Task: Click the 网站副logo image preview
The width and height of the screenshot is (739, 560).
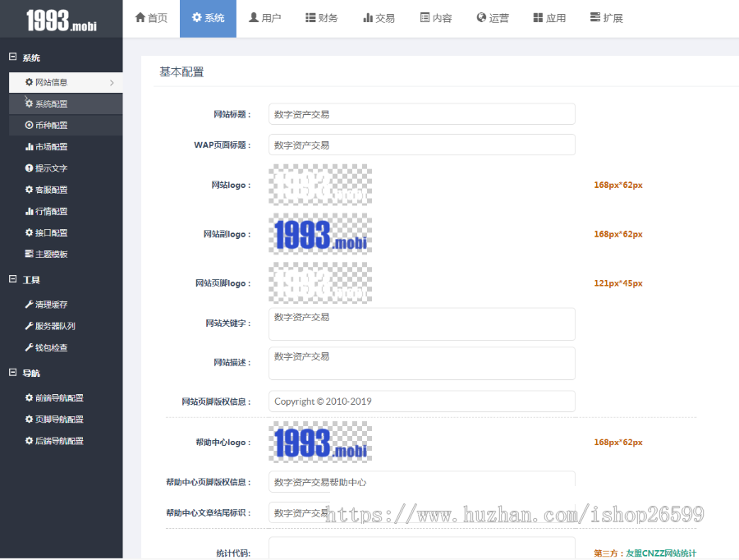Action: pyautogui.click(x=320, y=233)
